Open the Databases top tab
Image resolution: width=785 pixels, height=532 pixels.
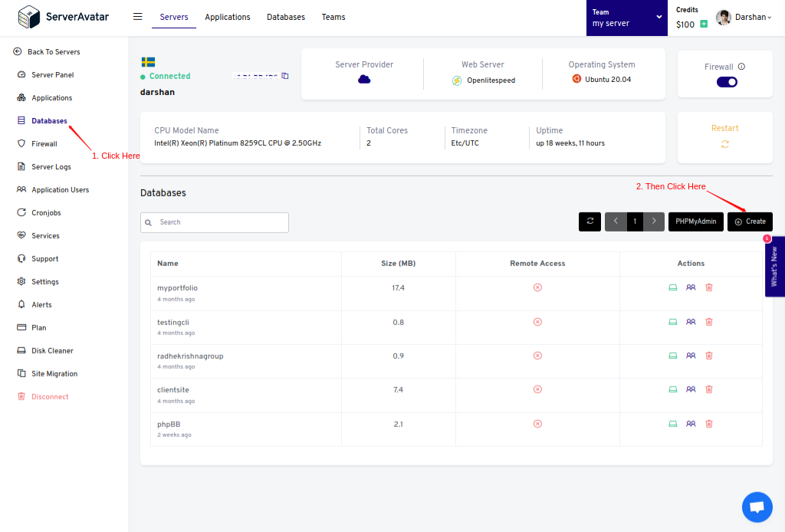(x=286, y=17)
